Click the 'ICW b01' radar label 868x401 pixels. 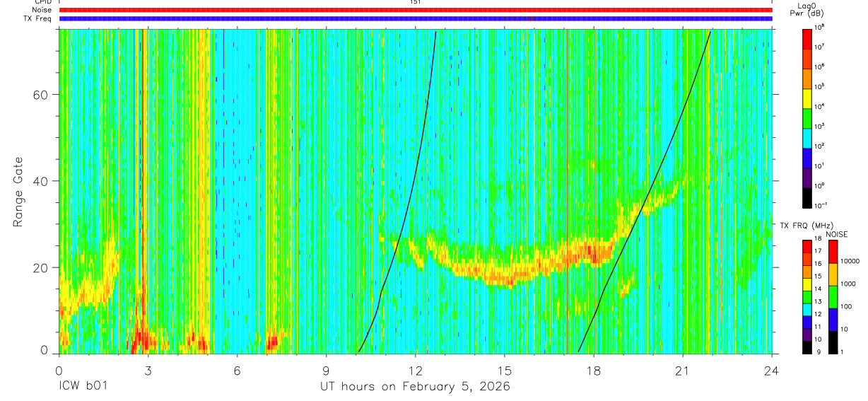click(x=83, y=387)
